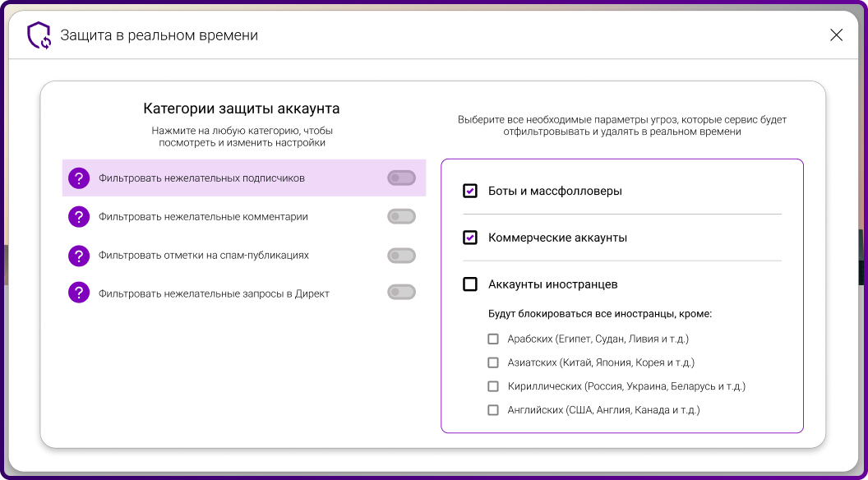The width and height of the screenshot is (868, 480).
Task: Open Фильтровать нежелательные запросы в Директ category
Action: 214,293
